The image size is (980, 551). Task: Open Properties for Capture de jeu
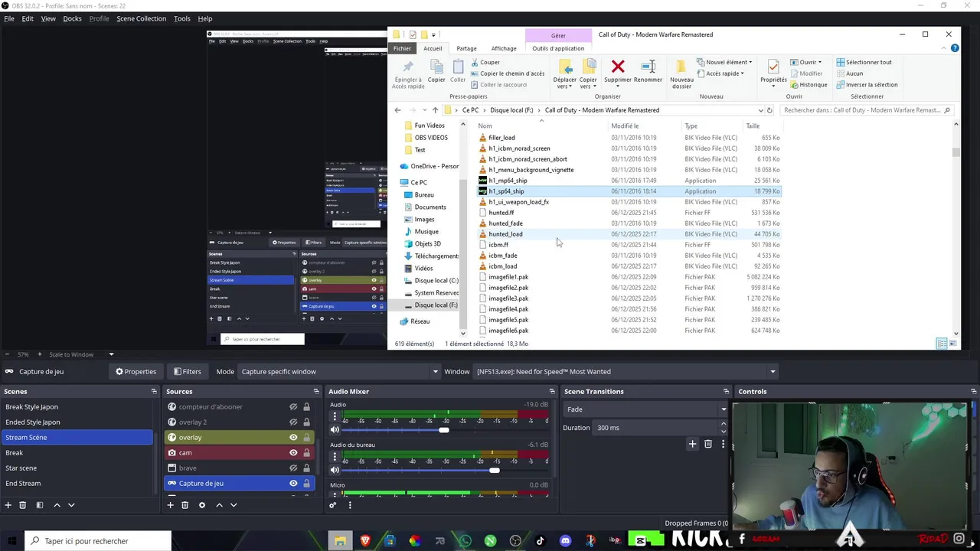point(136,372)
